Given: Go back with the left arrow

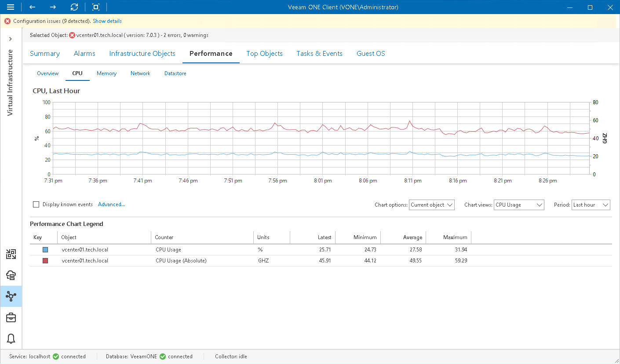Looking at the screenshot, I should 32,7.
